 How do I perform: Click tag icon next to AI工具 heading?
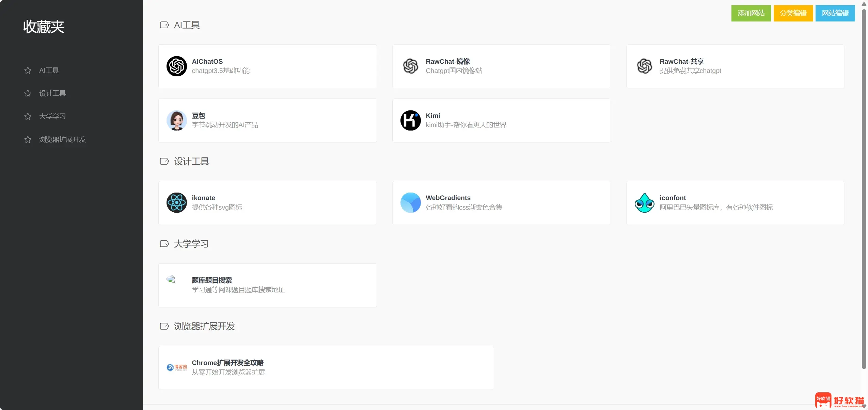(x=164, y=25)
